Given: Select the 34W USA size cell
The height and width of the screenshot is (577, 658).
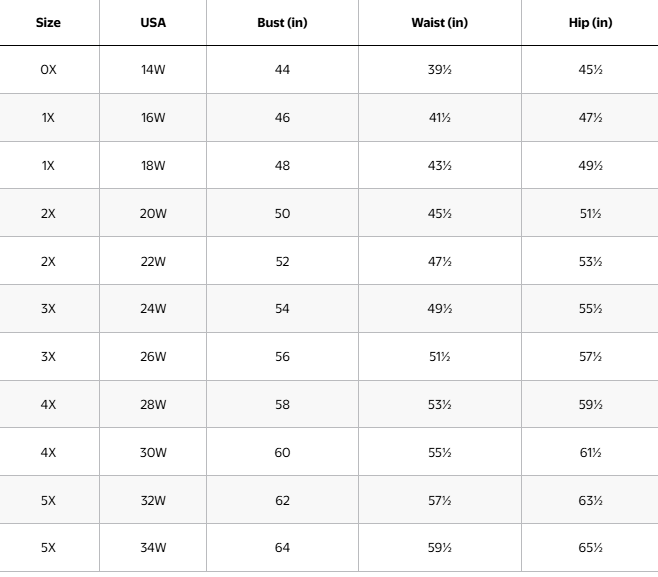Looking at the screenshot, I should [153, 548].
